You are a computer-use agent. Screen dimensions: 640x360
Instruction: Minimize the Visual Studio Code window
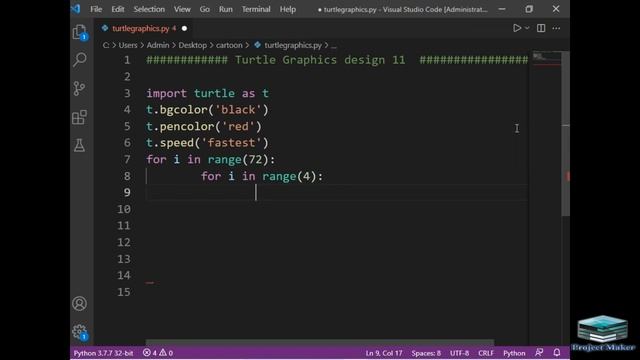point(502,9)
